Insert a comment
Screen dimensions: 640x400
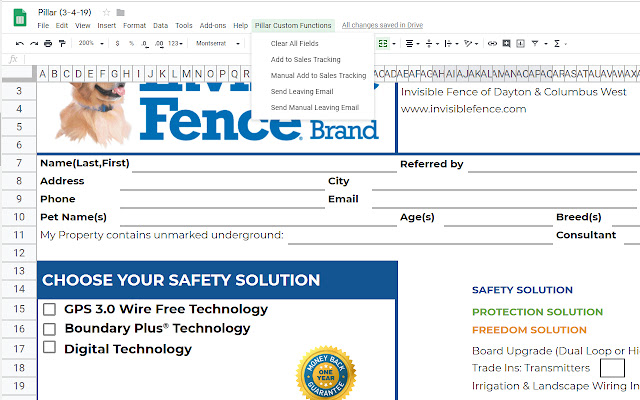(x=507, y=43)
